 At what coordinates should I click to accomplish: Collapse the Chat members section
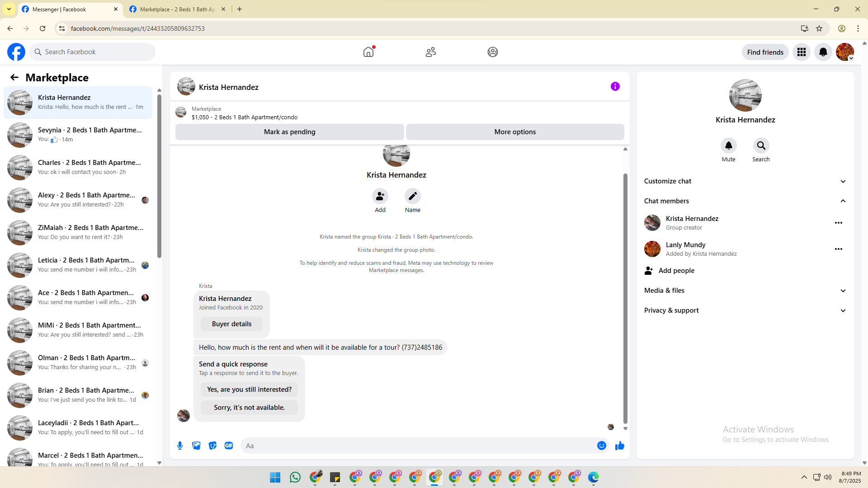(745, 201)
